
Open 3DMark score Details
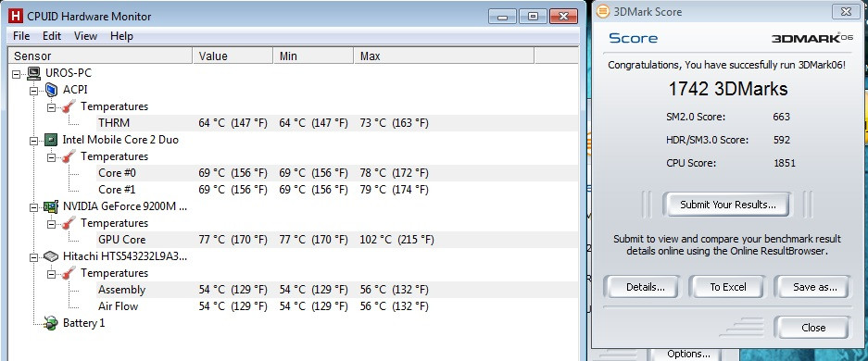tap(645, 287)
